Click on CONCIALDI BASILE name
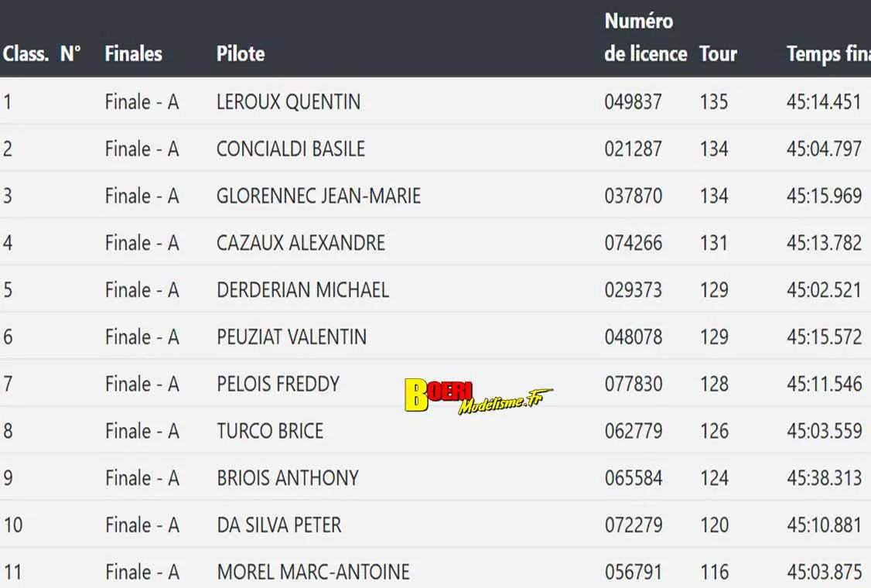Image resolution: width=871 pixels, height=588 pixels. pyautogui.click(x=291, y=149)
